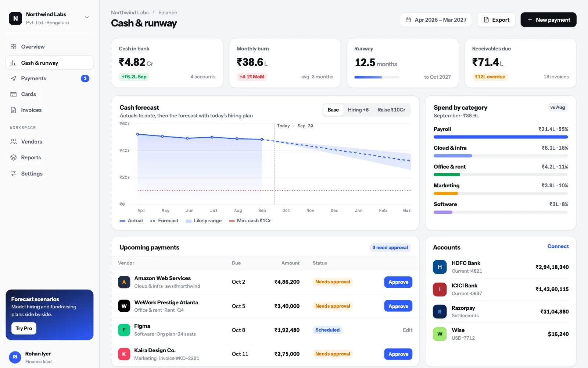588x368 pixels.
Task: Click the Today · Sep 30 chart marker
Action: point(295,126)
